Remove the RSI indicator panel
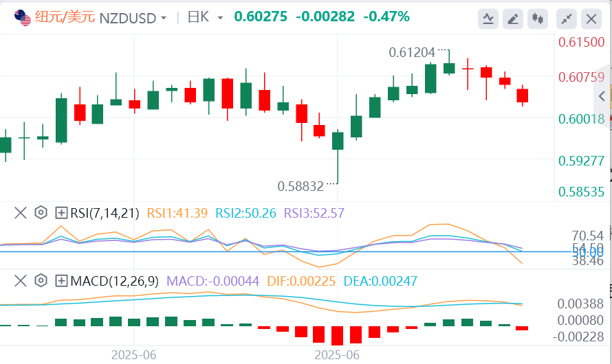This screenshot has width=612, height=364. pyautogui.click(x=21, y=213)
